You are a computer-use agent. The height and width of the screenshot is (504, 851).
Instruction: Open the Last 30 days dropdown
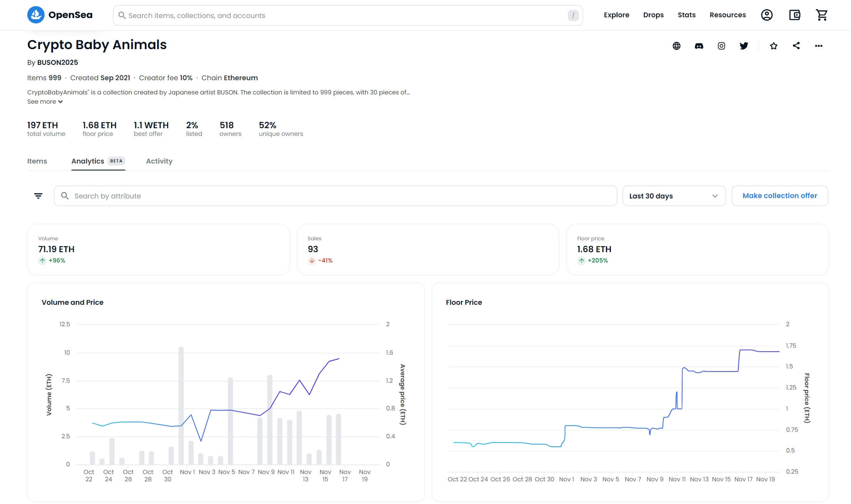tap(674, 196)
